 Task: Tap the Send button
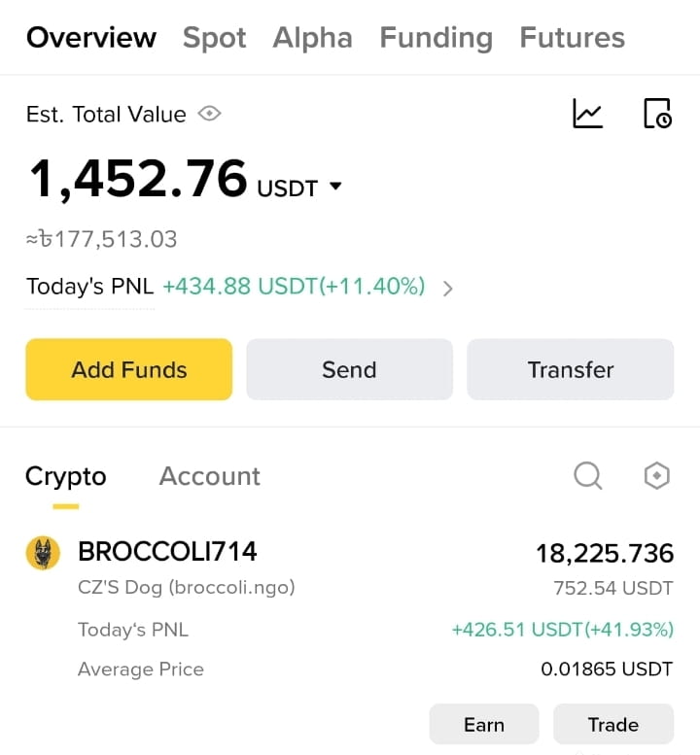point(349,369)
